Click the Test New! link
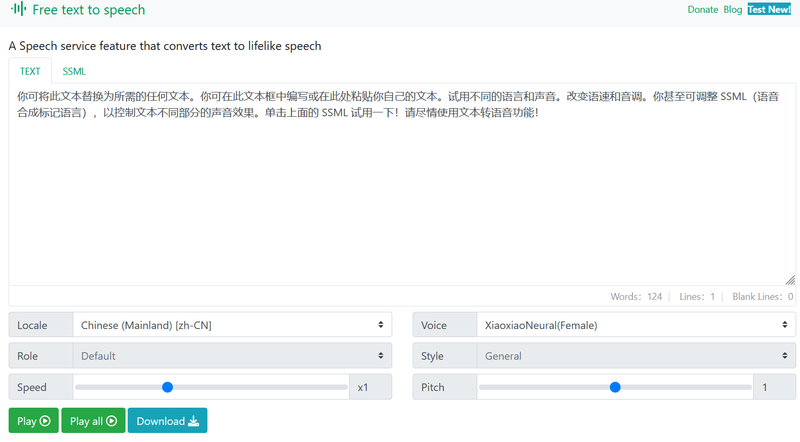 click(x=769, y=10)
